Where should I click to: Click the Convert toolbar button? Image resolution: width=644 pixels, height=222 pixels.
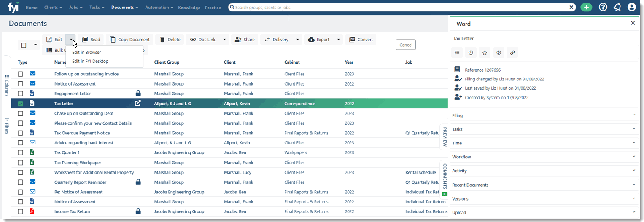(x=361, y=40)
